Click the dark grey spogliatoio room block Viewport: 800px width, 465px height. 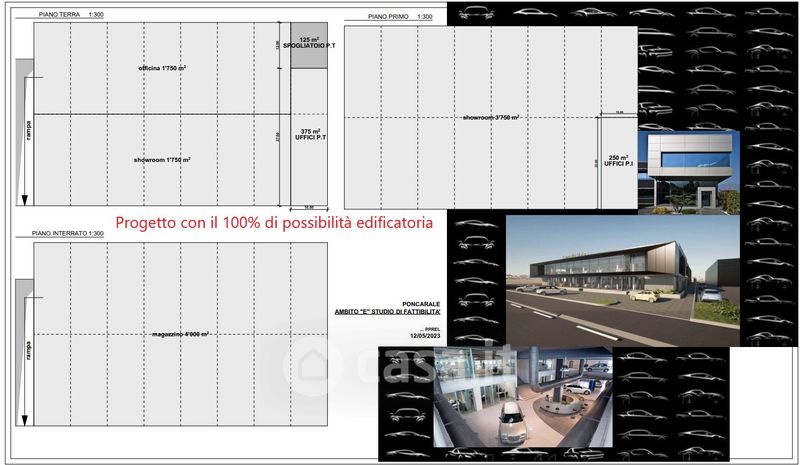click(309, 45)
